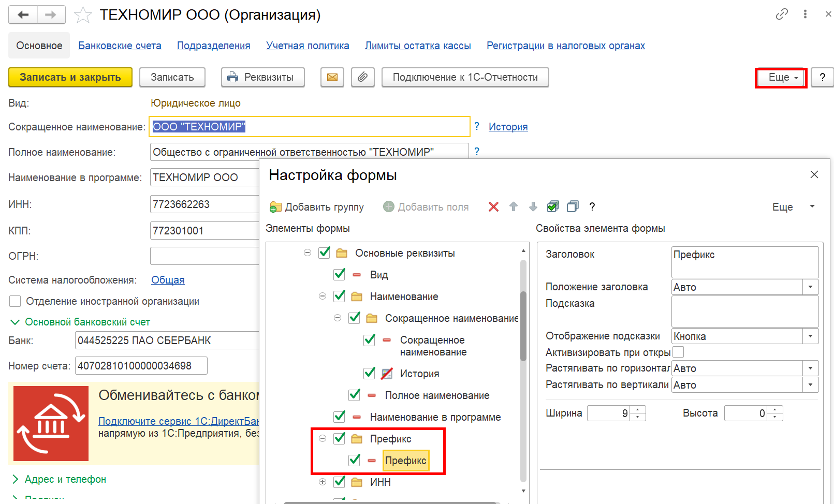Open the История link
The width and height of the screenshot is (834, 504).
click(508, 127)
